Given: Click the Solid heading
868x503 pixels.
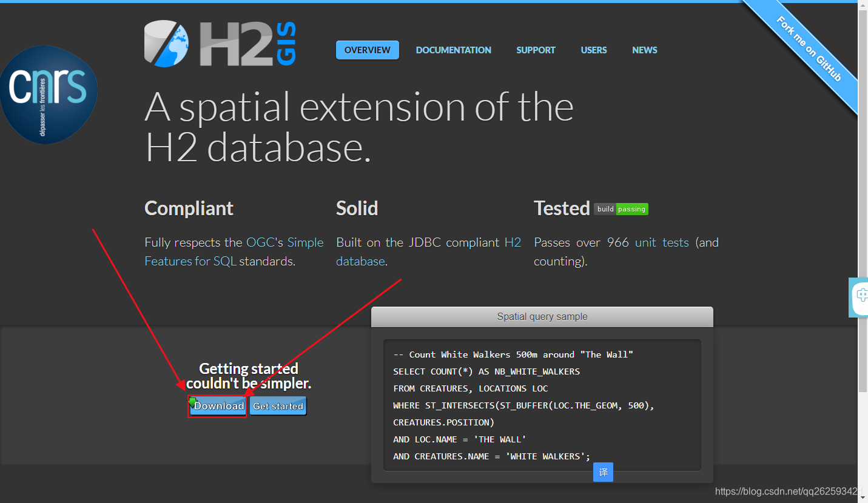Looking at the screenshot, I should (357, 208).
